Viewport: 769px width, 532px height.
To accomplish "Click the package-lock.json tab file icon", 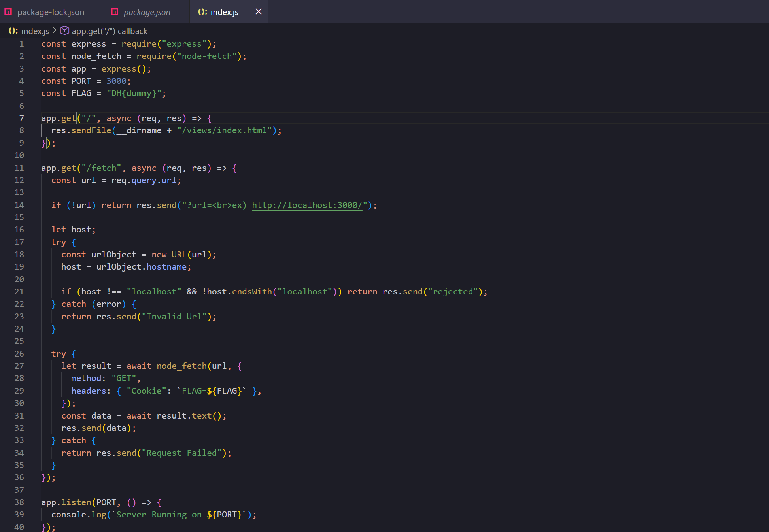I will pos(8,12).
